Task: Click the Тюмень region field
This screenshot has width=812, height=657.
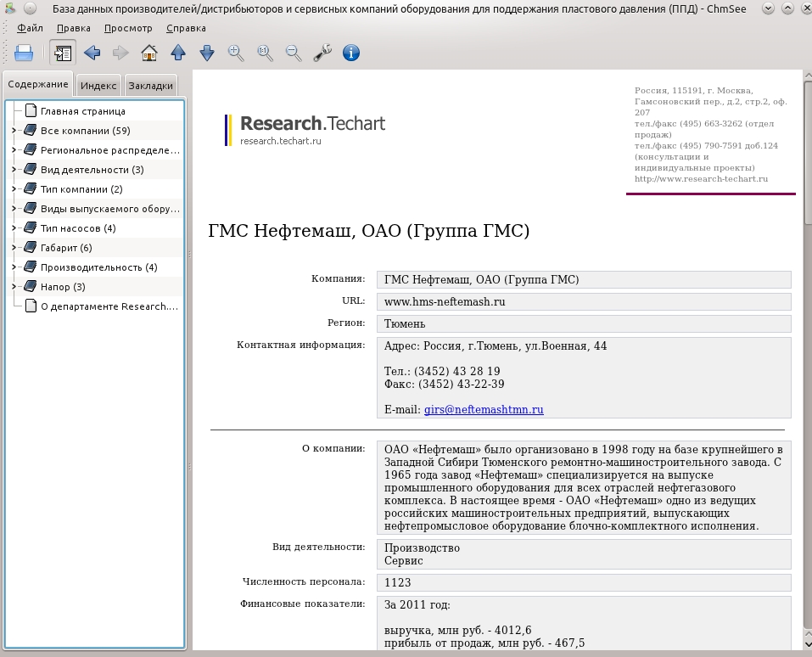Action: tap(584, 324)
